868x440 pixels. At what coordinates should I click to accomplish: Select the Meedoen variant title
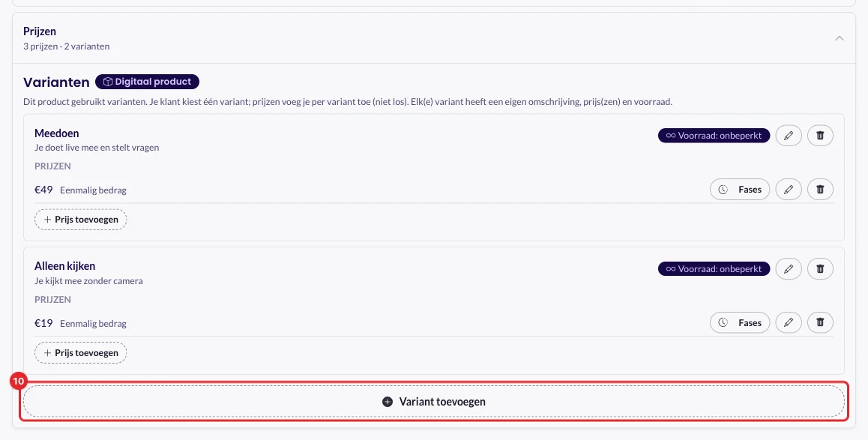[56, 133]
